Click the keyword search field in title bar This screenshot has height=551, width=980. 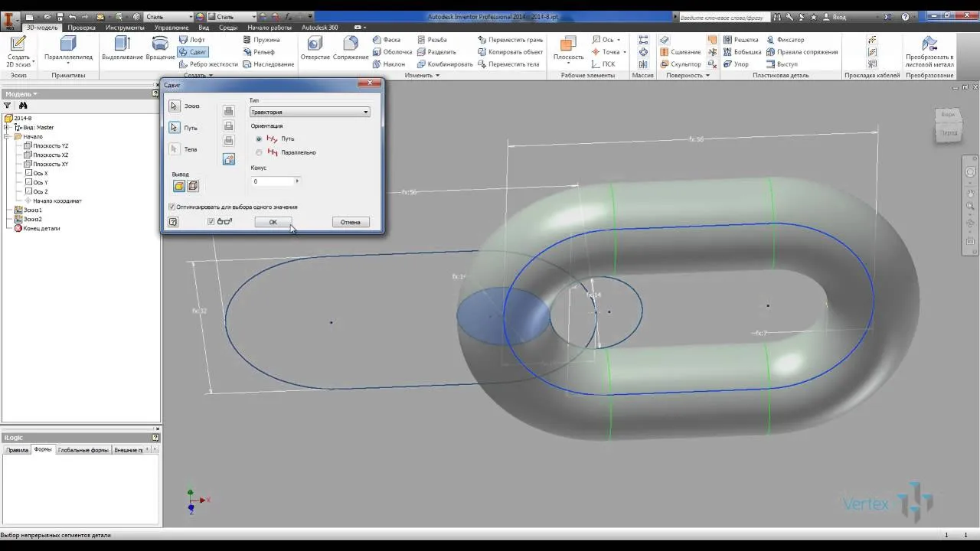tap(726, 16)
